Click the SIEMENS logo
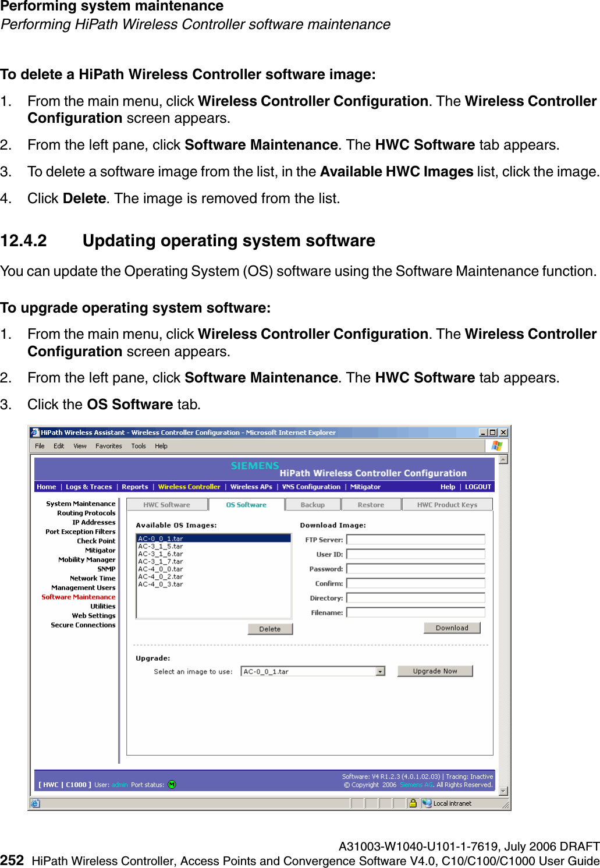Viewport: 600px width, 868px height. (254, 466)
